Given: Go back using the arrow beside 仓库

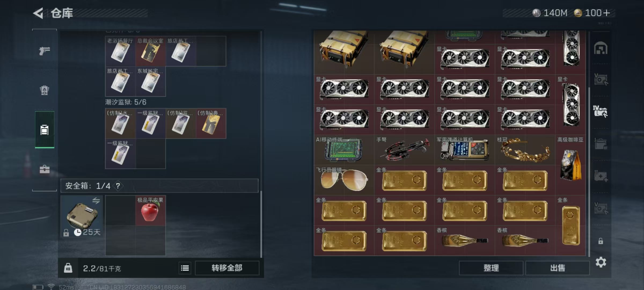Looking at the screenshot, I should click(38, 13).
